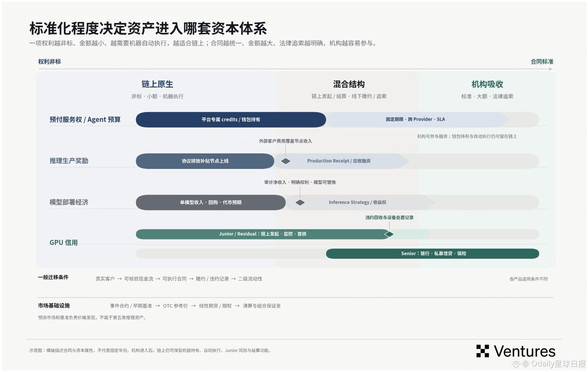Click the 可执行合同 step

[174, 279]
